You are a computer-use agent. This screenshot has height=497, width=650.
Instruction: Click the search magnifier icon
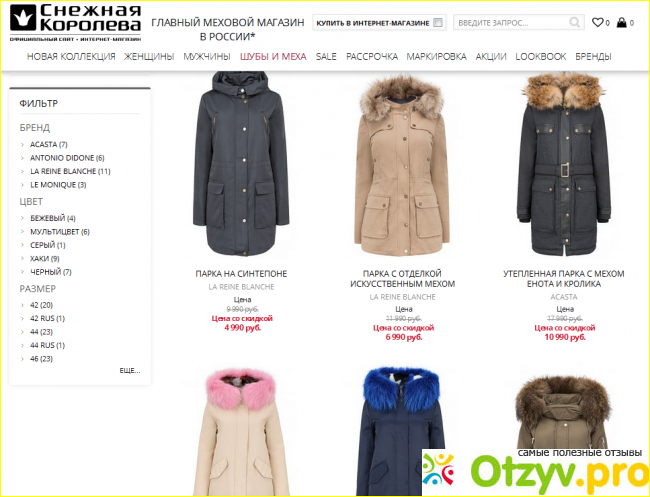click(x=575, y=22)
